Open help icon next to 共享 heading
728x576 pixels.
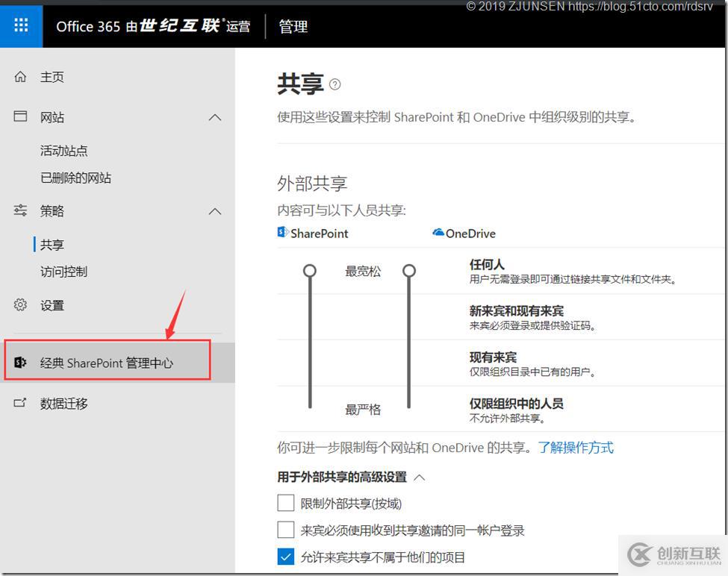(x=335, y=84)
